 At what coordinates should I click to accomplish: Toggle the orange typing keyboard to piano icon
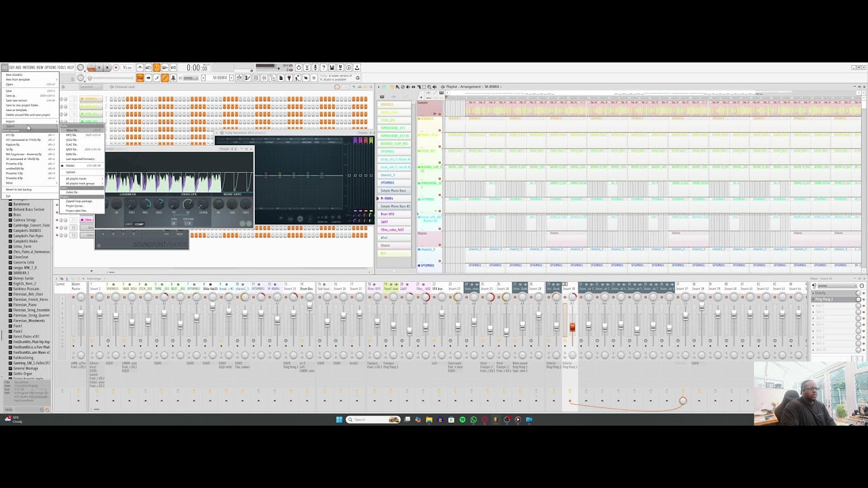tap(140, 77)
